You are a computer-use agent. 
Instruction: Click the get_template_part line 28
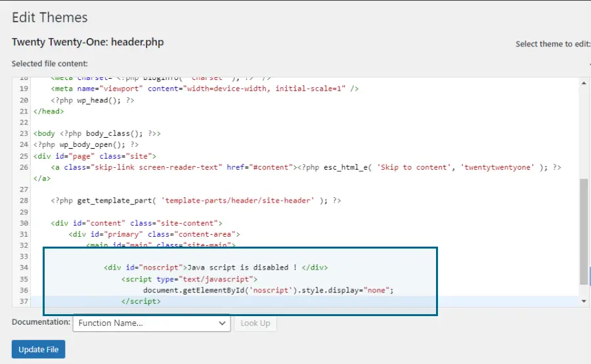(196, 201)
